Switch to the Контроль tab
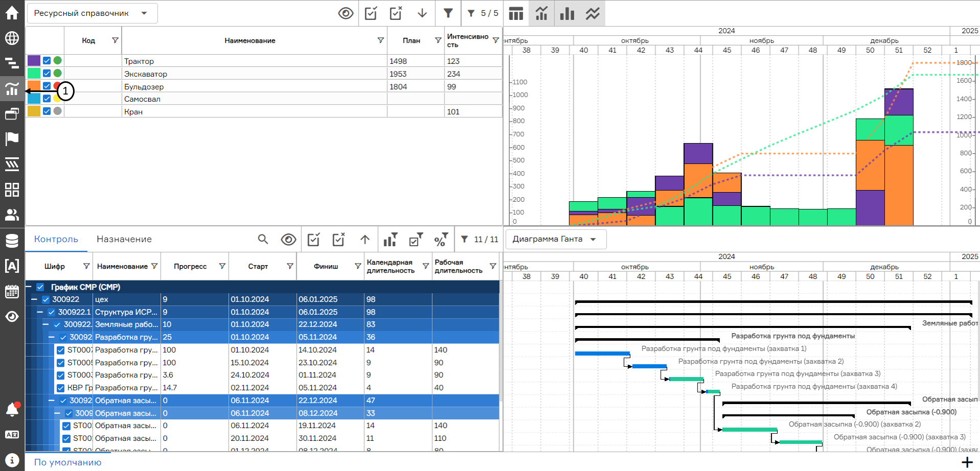Image resolution: width=980 pixels, height=471 pixels. point(56,239)
